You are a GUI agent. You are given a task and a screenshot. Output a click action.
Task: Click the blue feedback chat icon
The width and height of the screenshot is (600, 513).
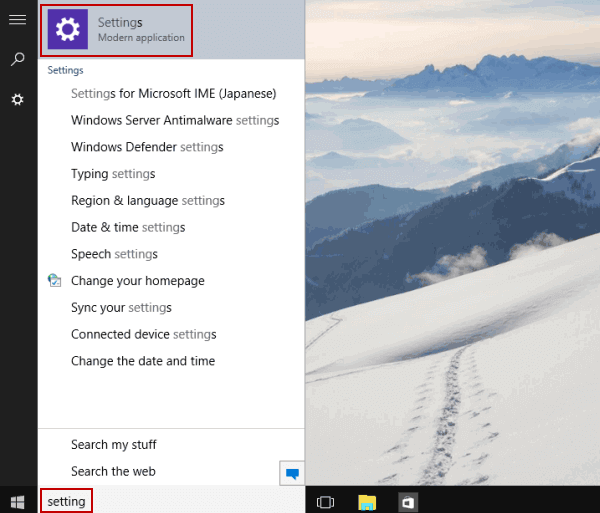click(292, 474)
